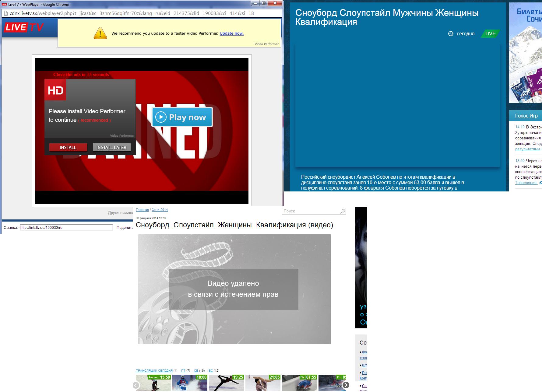Viewport: 542px width, 392px height.
Task: Click the 13:50 timestamp in Голос Игр
Action: pyautogui.click(x=520, y=161)
